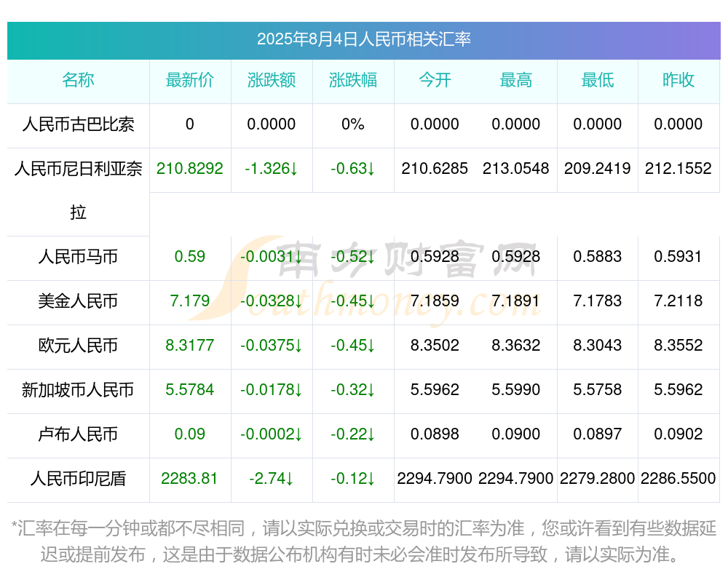Click the 涨跌额 column header
This screenshot has height=577, width=728.
pyautogui.click(x=272, y=80)
